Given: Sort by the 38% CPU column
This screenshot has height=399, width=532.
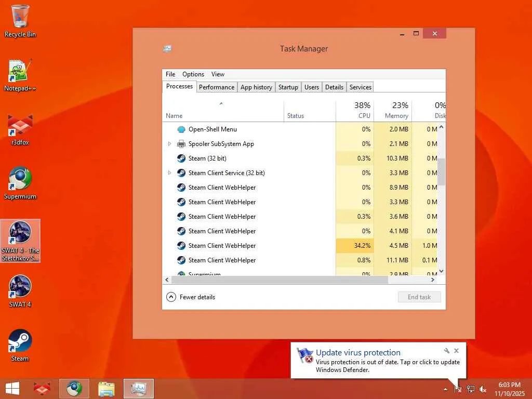Looking at the screenshot, I should coord(355,111).
